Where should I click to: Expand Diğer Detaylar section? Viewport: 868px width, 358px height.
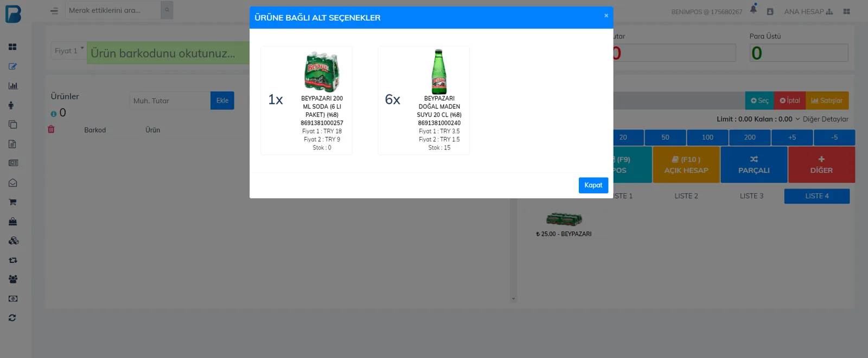pos(822,119)
